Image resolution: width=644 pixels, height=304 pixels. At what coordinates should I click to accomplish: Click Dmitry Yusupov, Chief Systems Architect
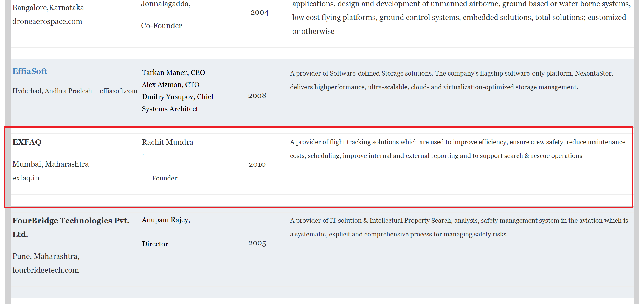click(178, 103)
